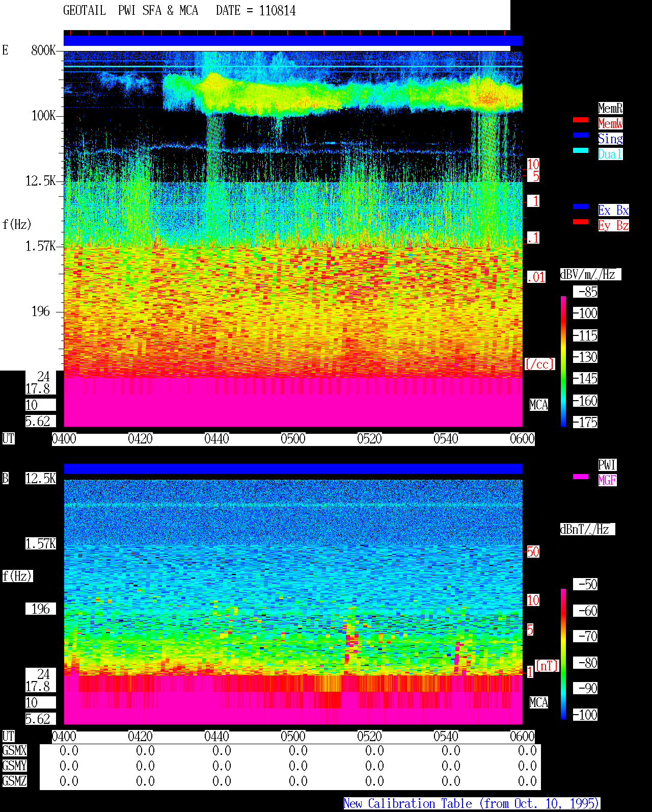Click the 0440 UT tick under E spectrogram
This screenshot has width=652, height=812.
(216, 439)
